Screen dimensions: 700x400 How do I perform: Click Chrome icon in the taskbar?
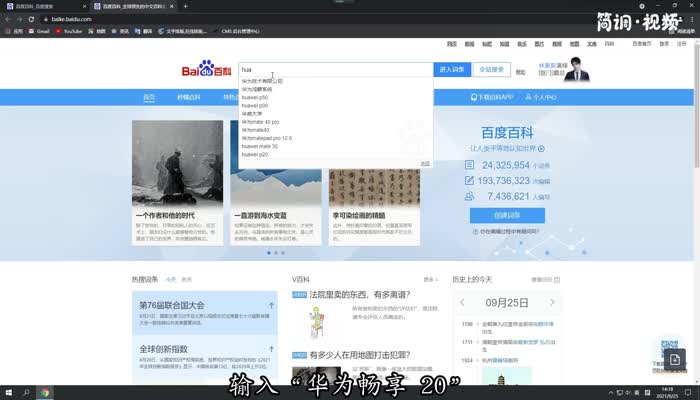46,392
